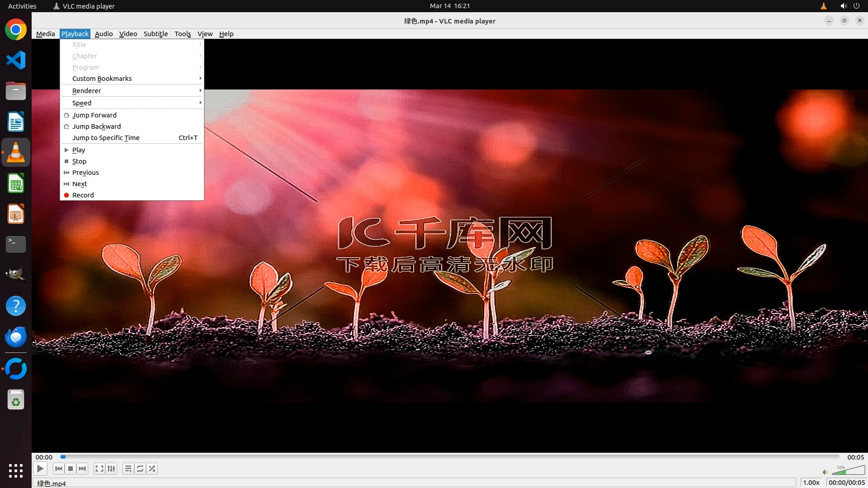Toggle the loop mode button
This screenshot has height=488, width=868.
(x=140, y=469)
